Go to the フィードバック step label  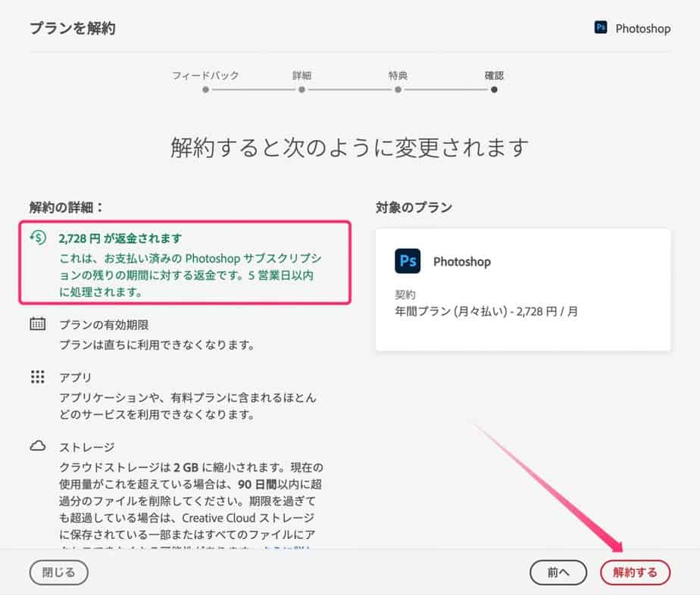coord(205,76)
